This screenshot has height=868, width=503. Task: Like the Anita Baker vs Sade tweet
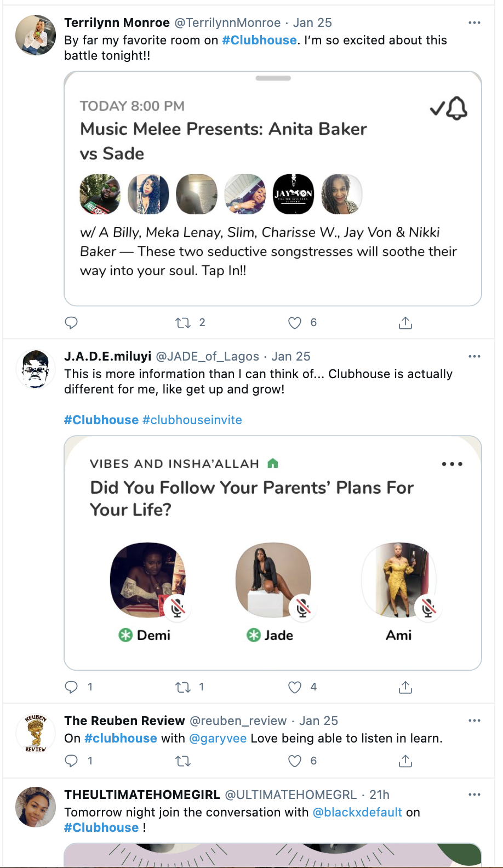tap(295, 323)
